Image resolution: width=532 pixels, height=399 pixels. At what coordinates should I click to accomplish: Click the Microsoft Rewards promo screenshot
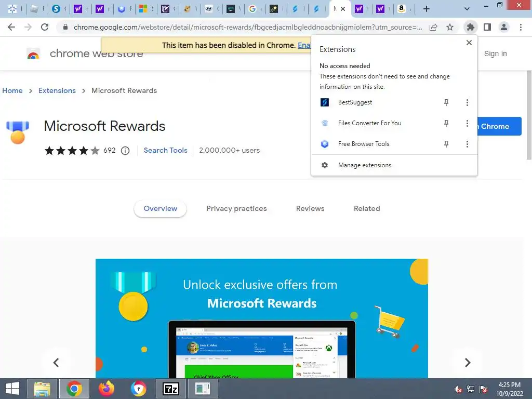pyautogui.click(x=262, y=318)
